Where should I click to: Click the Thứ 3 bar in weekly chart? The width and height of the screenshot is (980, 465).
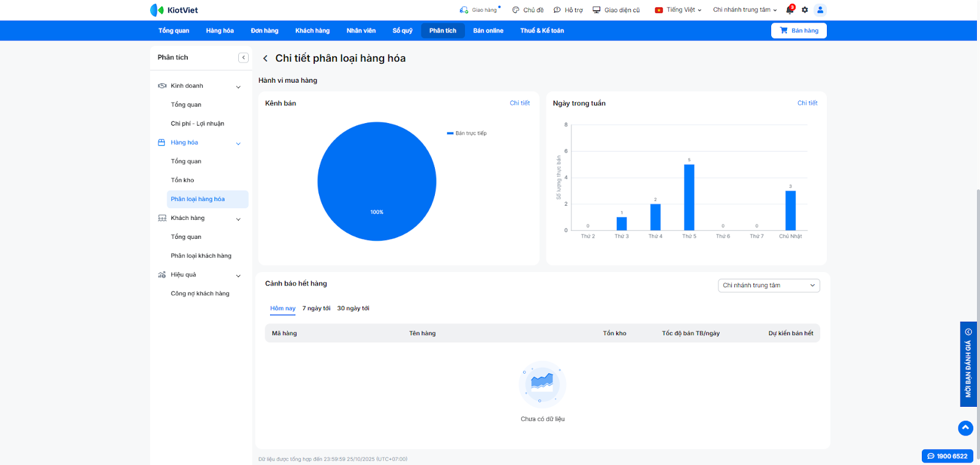point(622,224)
